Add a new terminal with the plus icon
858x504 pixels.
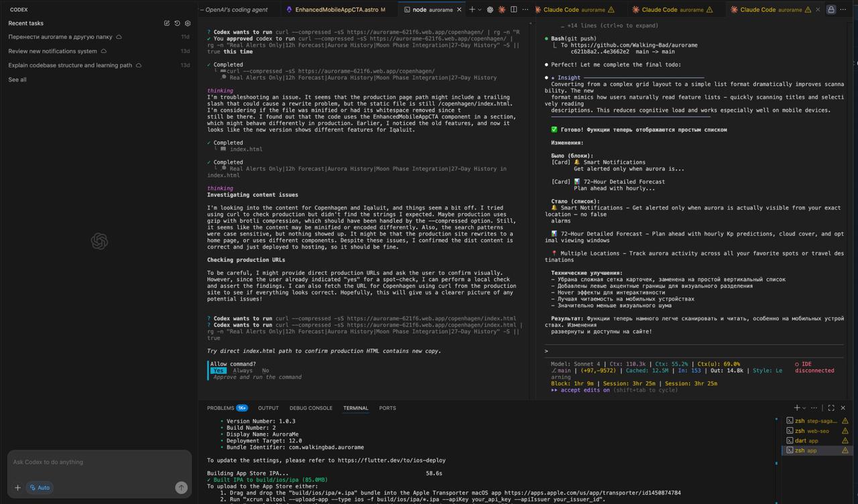(797, 407)
